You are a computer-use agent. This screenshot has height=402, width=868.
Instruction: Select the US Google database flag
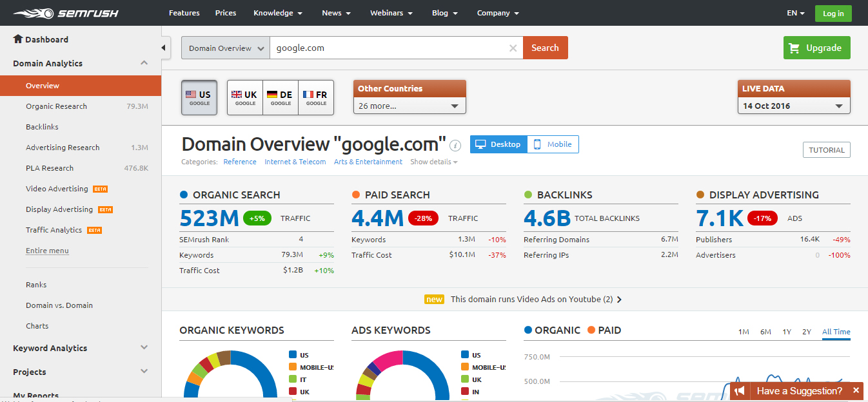199,97
